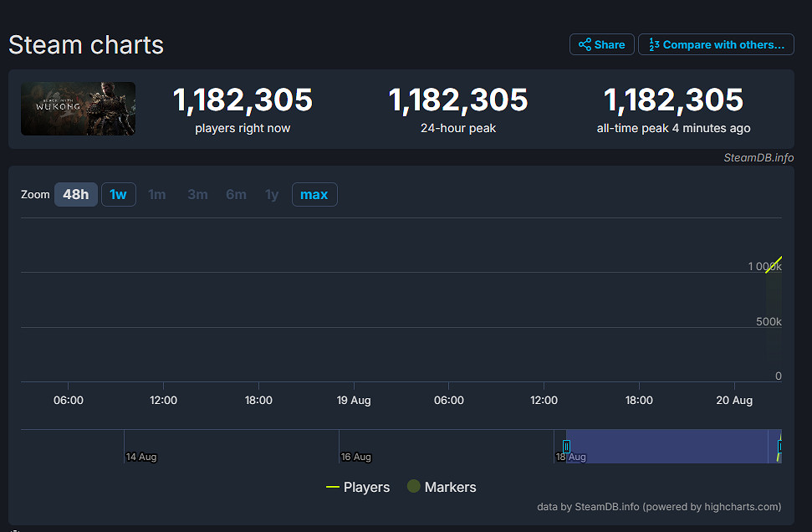Click the right navigator range handle
The height and width of the screenshot is (532, 812).
[x=779, y=446]
